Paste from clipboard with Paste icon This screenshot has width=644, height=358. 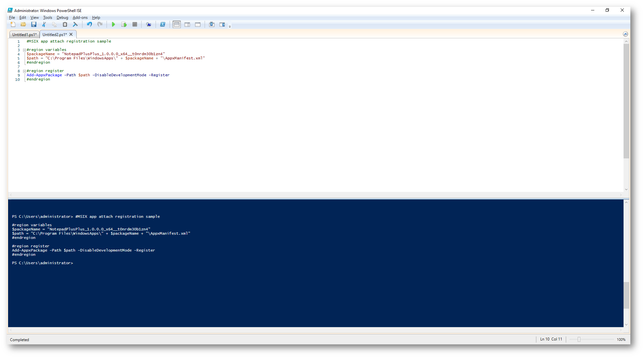[x=65, y=24]
